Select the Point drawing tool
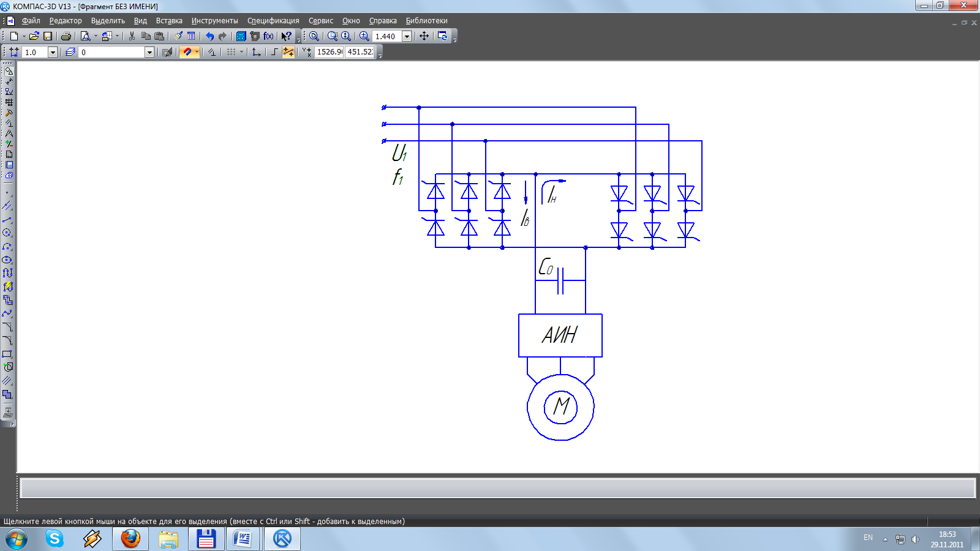 (7, 193)
